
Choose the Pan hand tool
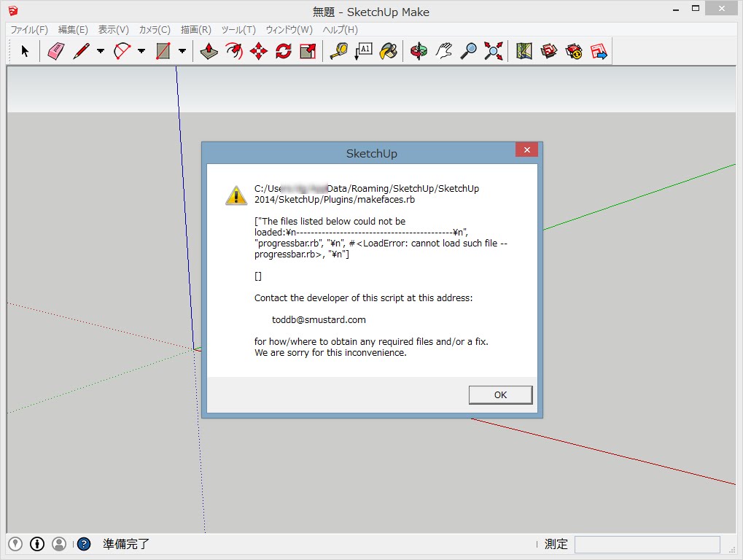click(x=444, y=51)
